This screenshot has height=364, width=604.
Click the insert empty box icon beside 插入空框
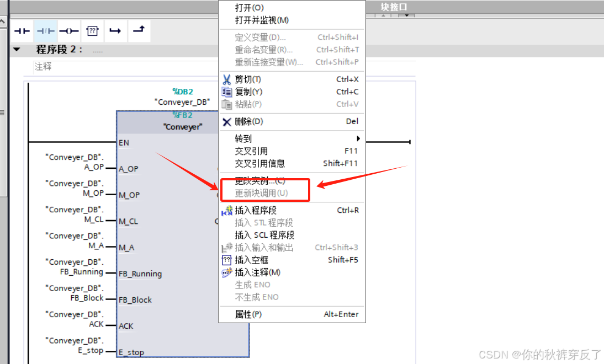click(226, 259)
